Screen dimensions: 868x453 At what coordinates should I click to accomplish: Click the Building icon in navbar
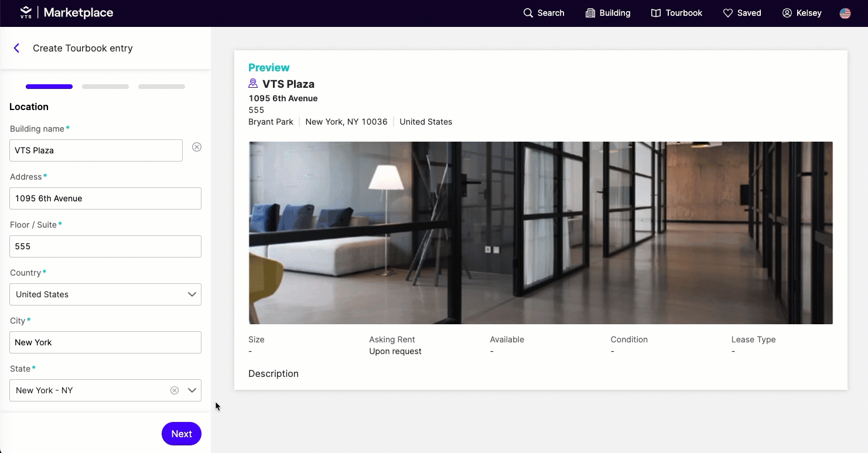tap(590, 13)
